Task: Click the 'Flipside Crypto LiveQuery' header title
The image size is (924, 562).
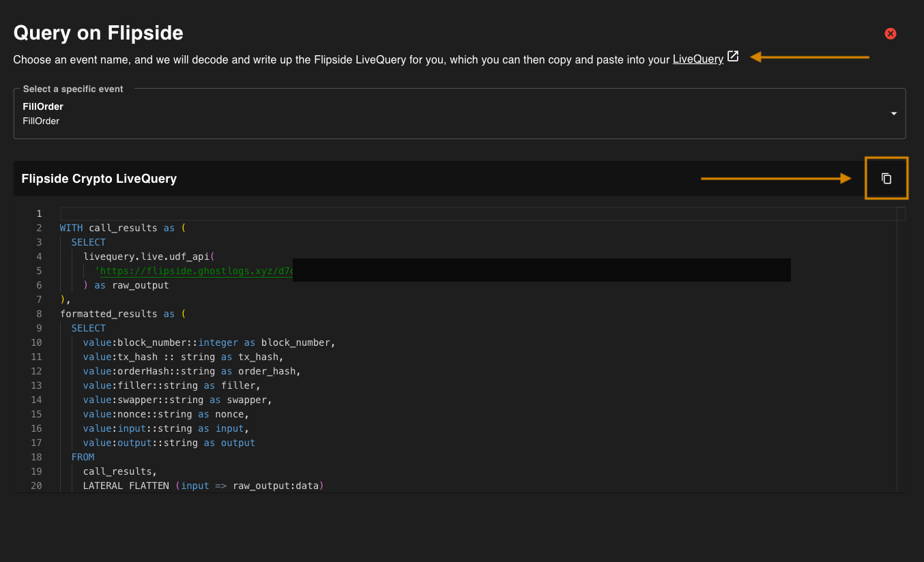Action: [x=99, y=179]
